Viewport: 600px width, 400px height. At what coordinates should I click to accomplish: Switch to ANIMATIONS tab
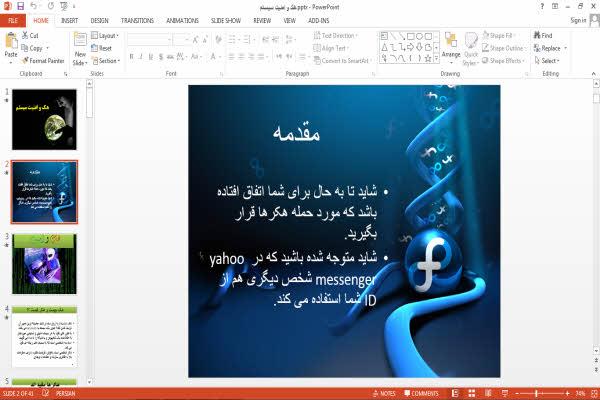click(182, 21)
